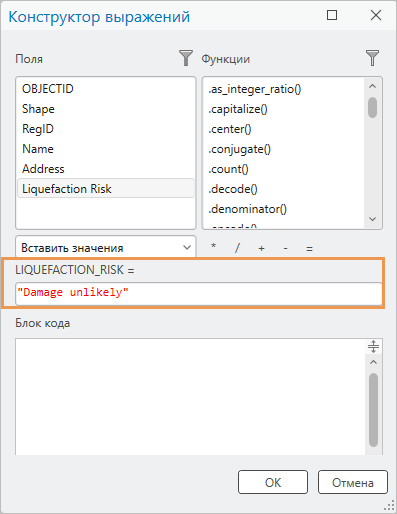Click into the "Damage unlikely" expression field
Screen dimensions: 397x514
click(x=199, y=293)
